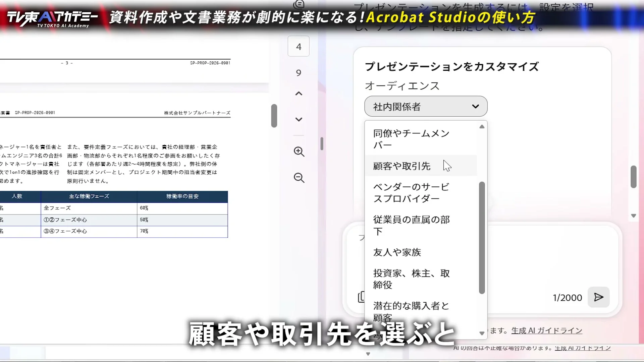644x362 pixels.
Task: Go to previous page with up chevron
Action: (x=299, y=94)
